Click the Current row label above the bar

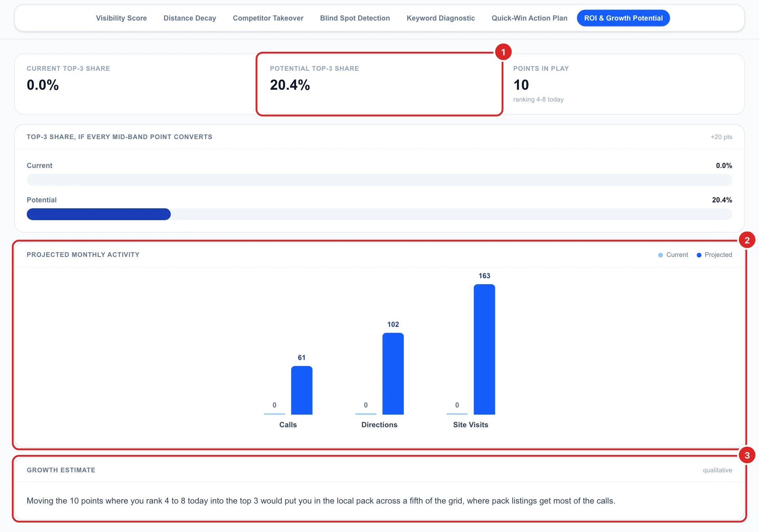pyautogui.click(x=40, y=166)
